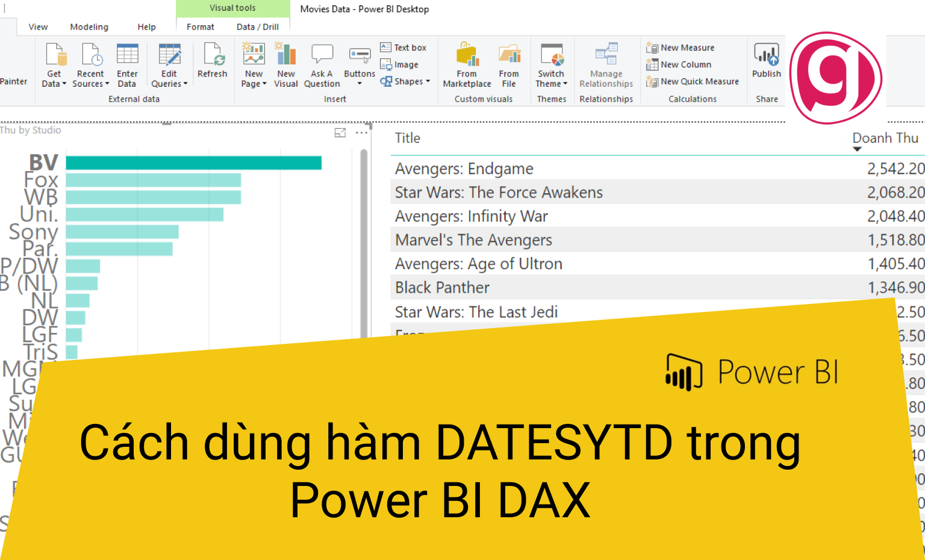Open the Get Data icon
Viewport: 925px width, 560px height.
(x=56, y=55)
